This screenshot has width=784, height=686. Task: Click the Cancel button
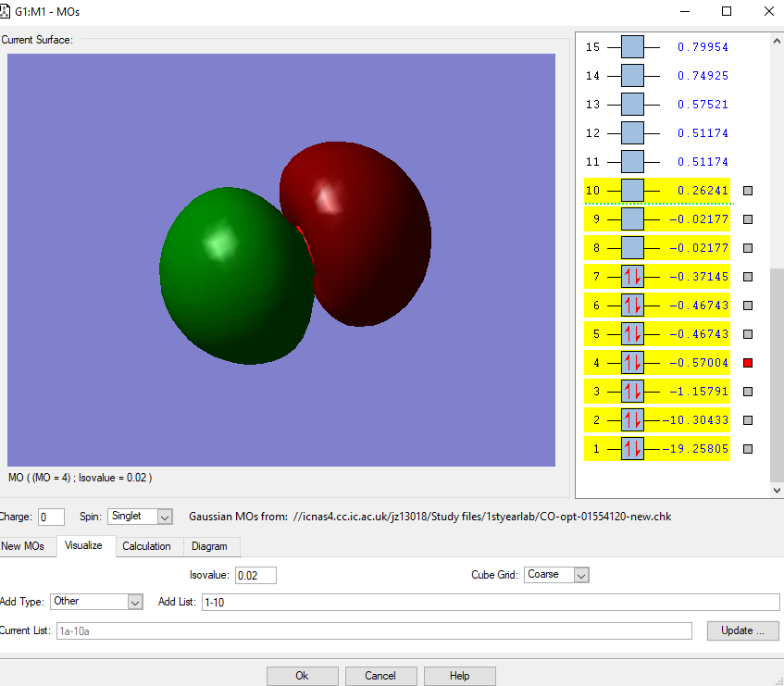[x=380, y=676]
